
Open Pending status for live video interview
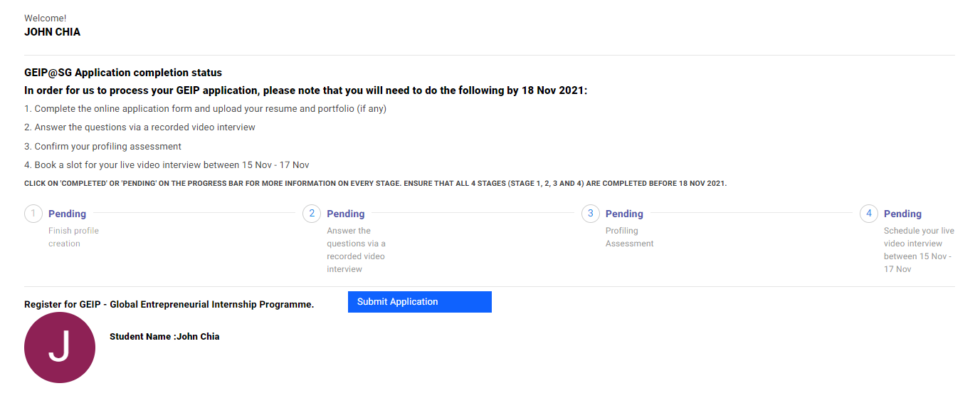point(902,214)
